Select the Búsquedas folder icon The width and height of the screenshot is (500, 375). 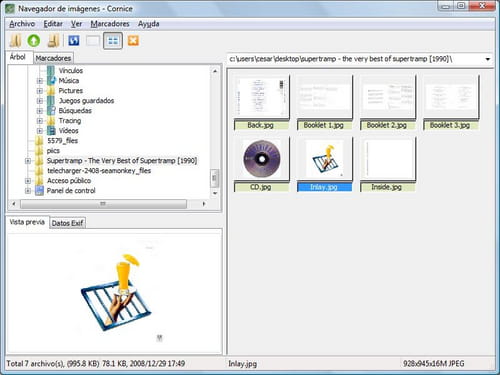click(x=51, y=110)
